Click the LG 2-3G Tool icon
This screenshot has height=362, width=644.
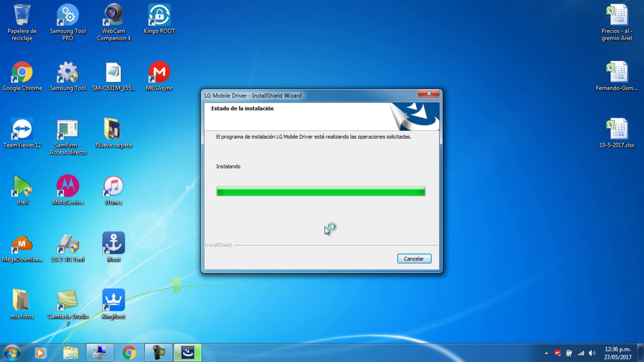coord(68,248)
